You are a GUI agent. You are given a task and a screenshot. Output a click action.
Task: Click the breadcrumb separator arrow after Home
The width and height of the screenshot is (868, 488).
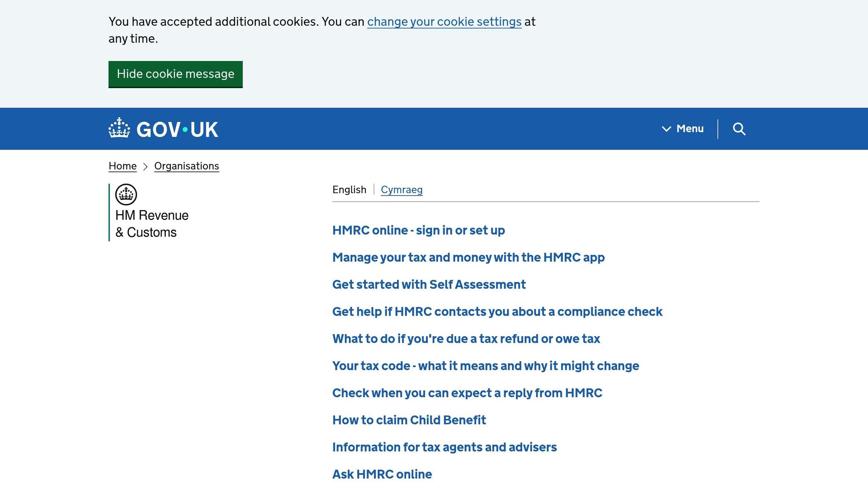(145, 166)
